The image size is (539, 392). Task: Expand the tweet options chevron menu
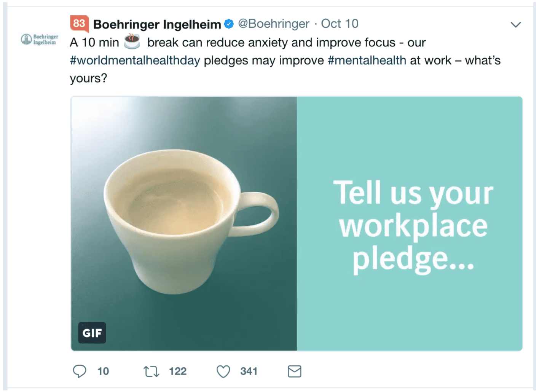515,25
